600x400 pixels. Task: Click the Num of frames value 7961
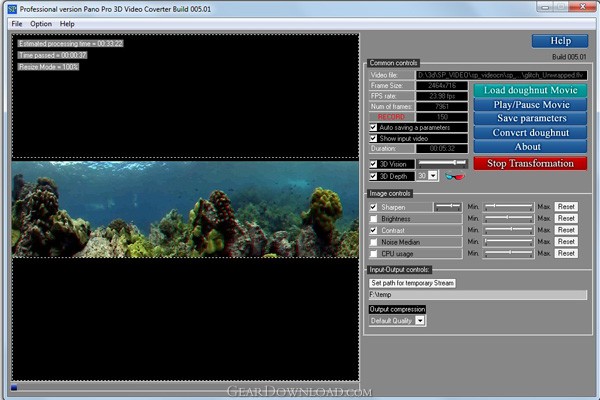point(442,106)
